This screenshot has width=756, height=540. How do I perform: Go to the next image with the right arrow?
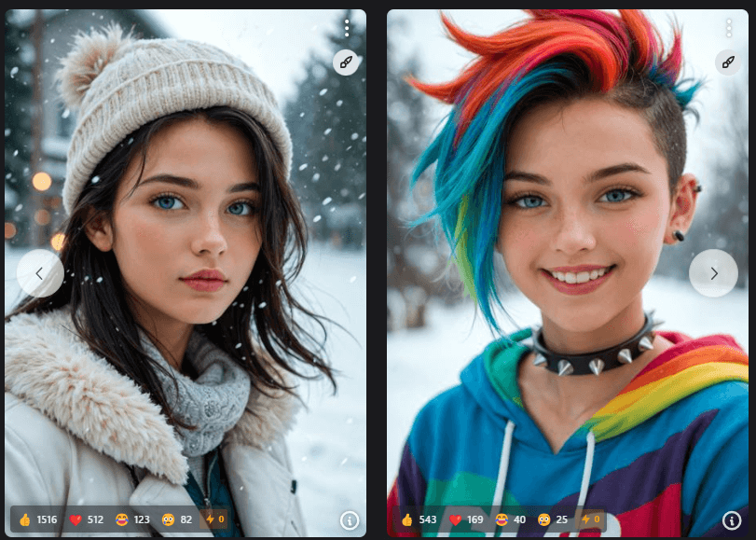[x=713, y=273]
